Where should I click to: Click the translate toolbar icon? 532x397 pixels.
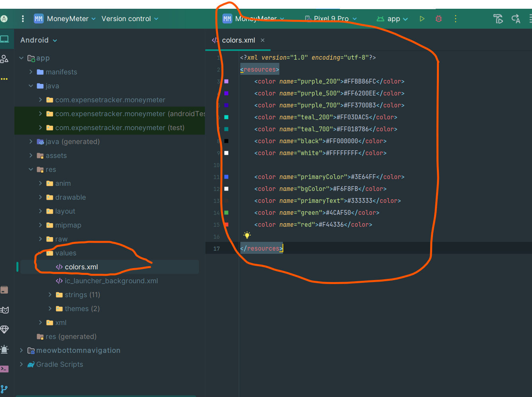pos(516,19)
